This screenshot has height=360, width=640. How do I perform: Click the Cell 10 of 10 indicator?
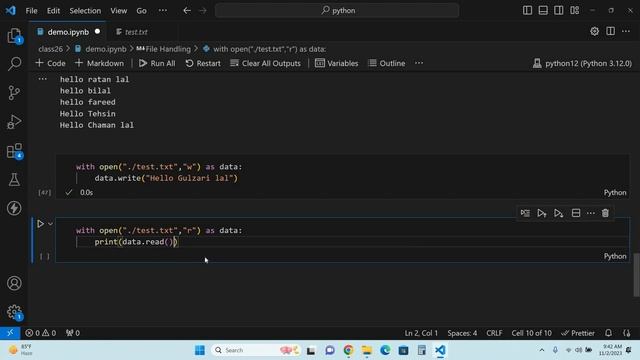point(531,333)
